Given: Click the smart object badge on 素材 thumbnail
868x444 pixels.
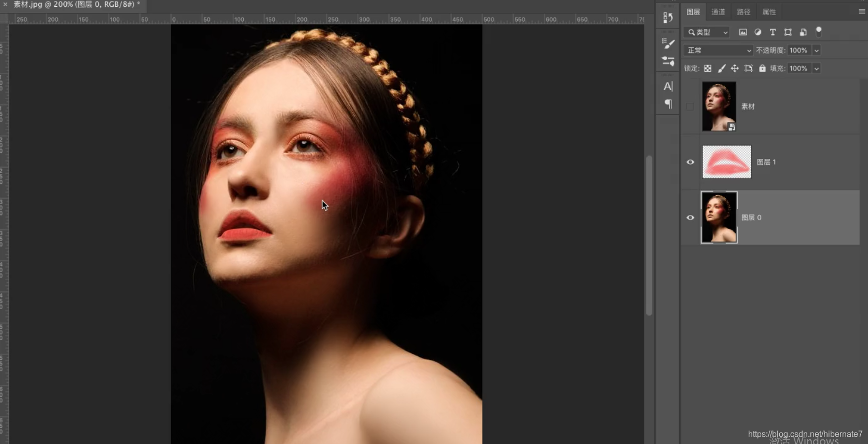Looking at the screenshot, I should [731, 126].
